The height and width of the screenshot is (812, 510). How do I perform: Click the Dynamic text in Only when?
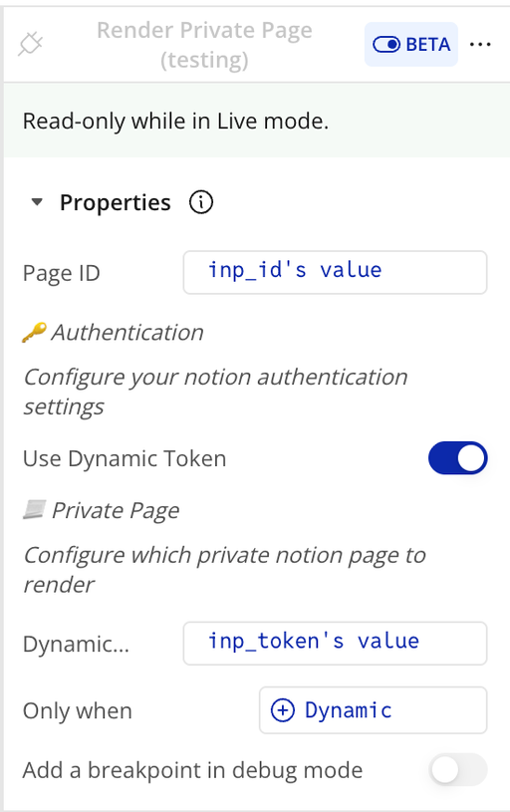[348, 710]
